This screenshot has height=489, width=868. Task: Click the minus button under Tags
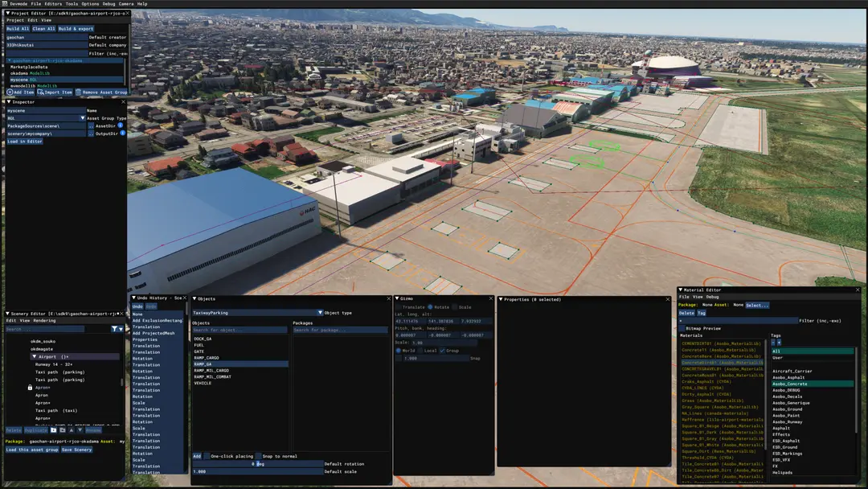tap(773, 343)
